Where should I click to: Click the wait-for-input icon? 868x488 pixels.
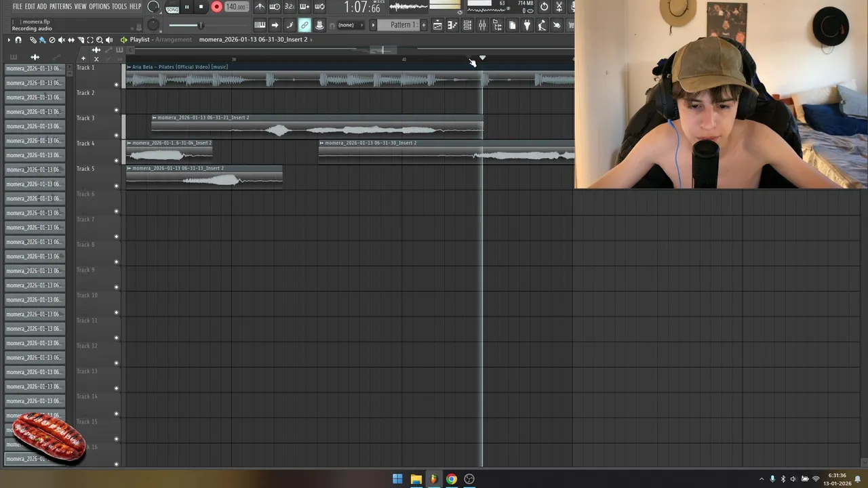click(275, 7)
